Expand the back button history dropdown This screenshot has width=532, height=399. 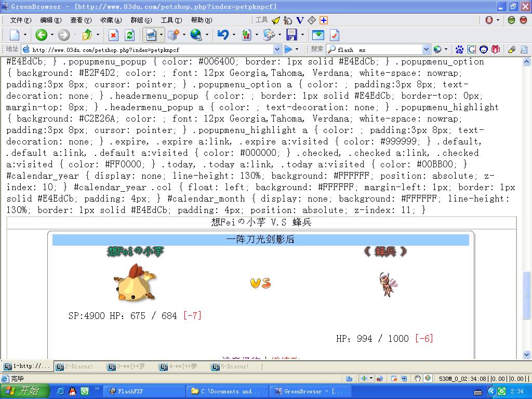pos(52,35)
